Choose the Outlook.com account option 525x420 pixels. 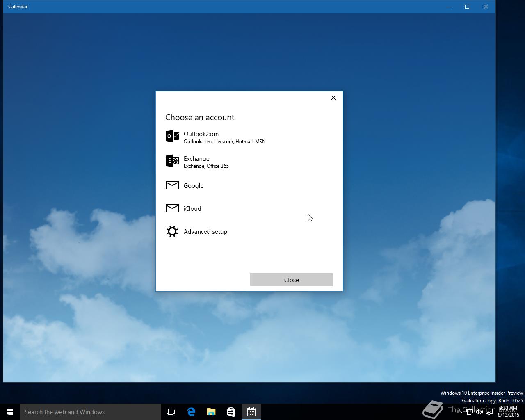pos(249,137)
